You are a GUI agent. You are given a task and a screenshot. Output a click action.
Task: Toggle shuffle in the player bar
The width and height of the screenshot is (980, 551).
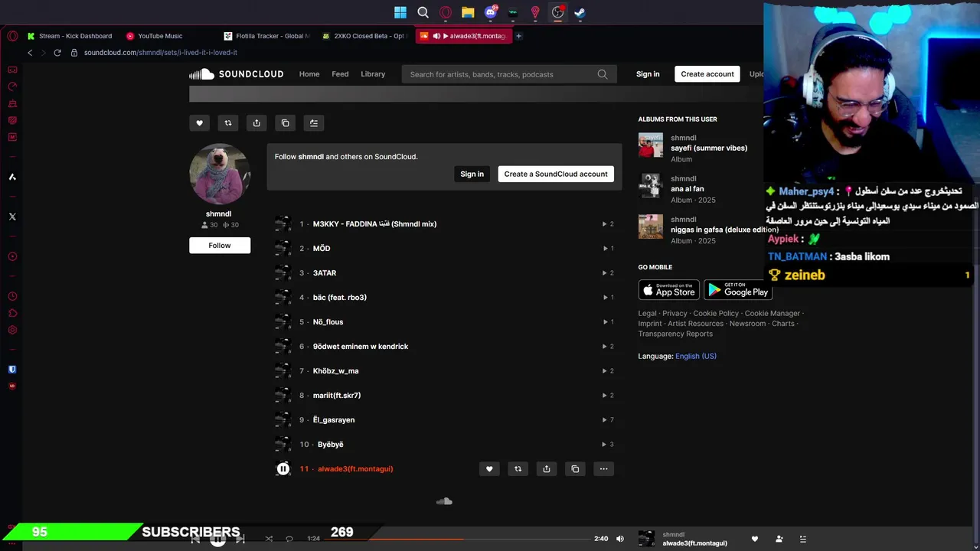click(x=269, y=539)
